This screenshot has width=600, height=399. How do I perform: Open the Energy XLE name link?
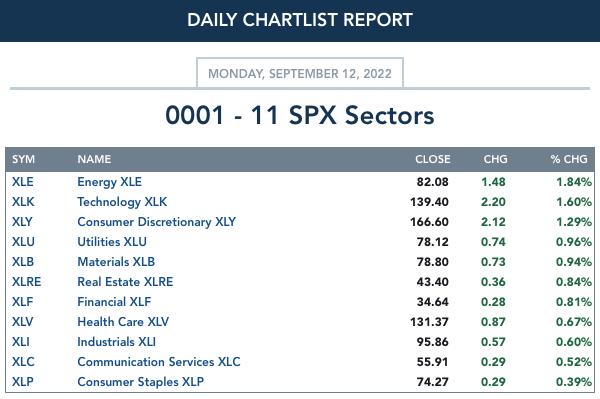pos(109,182)
